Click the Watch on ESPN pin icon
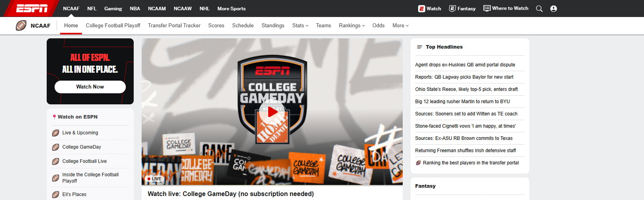Image resolution: width=644 pixels, height=200 pixels. 54,117
